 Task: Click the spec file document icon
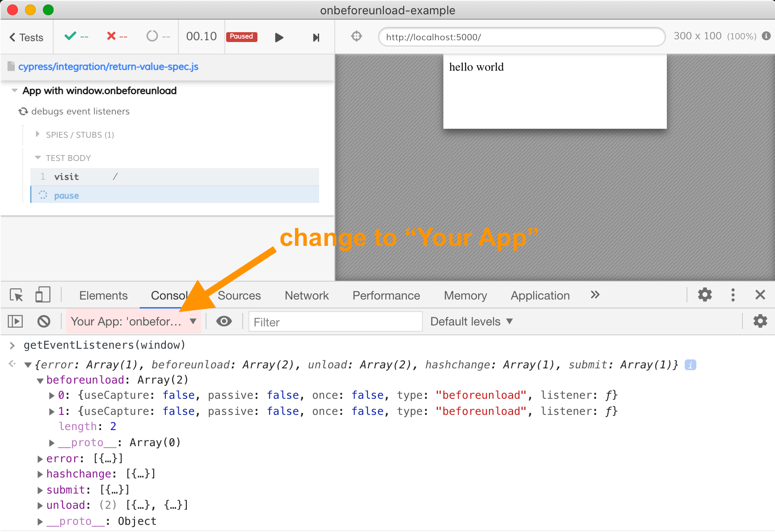tap(11, 67)
